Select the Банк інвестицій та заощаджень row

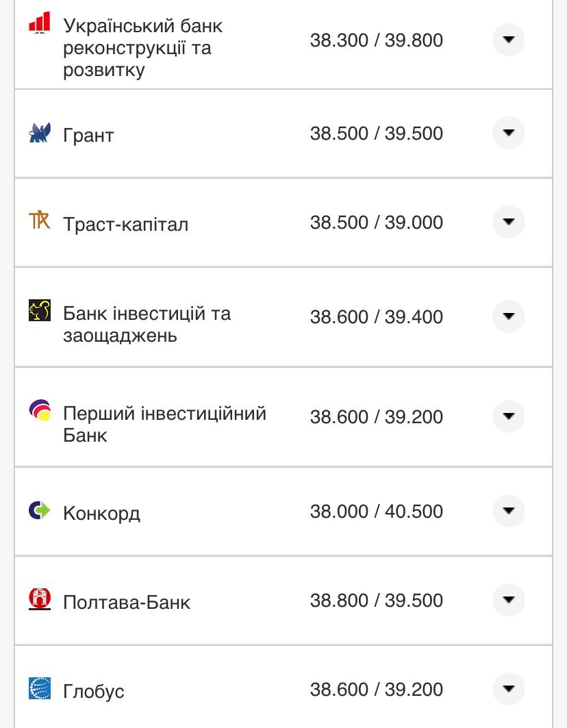pyautogui.click(x=147, y=317)
